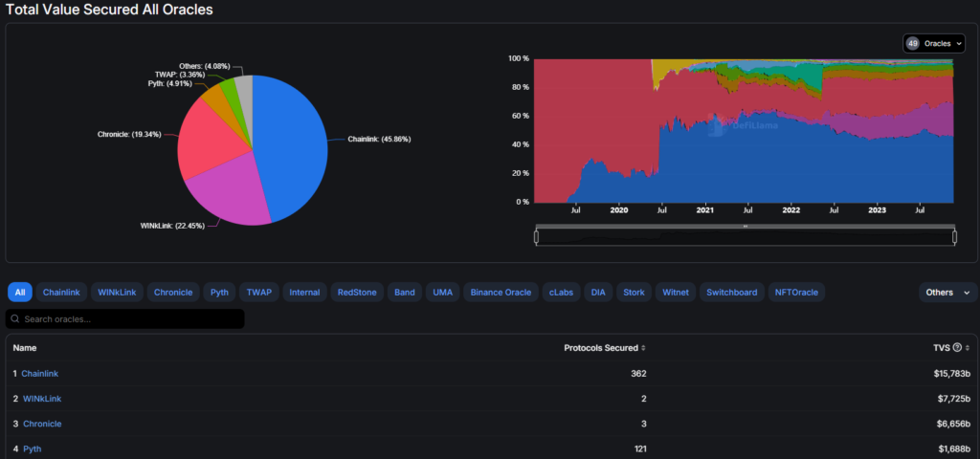Viewport: 980px width, 459px height.
Task: Select the Binance Oracle filter chip
Action: [x=501, y=293]
